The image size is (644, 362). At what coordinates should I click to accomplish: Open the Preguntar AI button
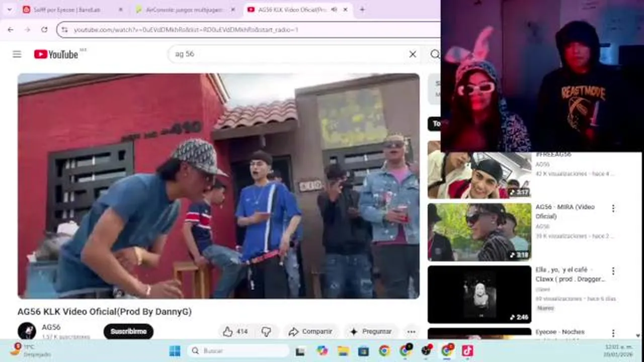[x=371, y=332]
